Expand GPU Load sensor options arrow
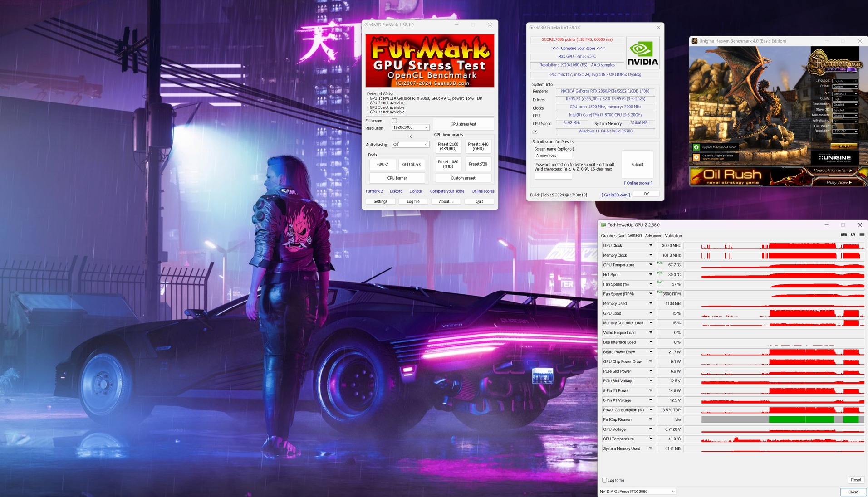This screenshot has width=868, height=497. click(x=651, y=313)
